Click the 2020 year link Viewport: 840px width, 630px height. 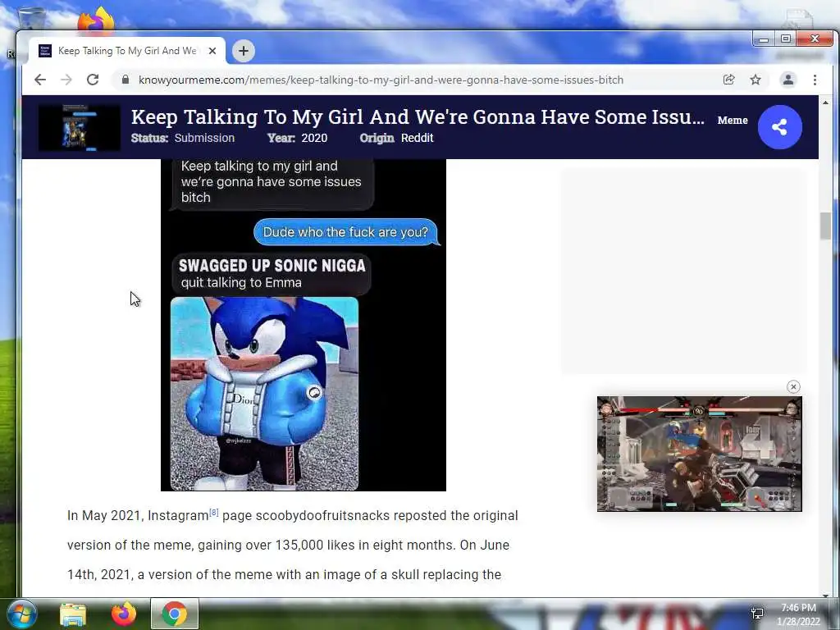click(314, 138)
